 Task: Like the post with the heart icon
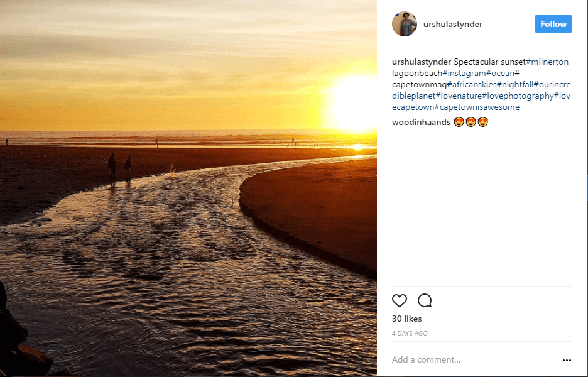[x=400, y=300]
